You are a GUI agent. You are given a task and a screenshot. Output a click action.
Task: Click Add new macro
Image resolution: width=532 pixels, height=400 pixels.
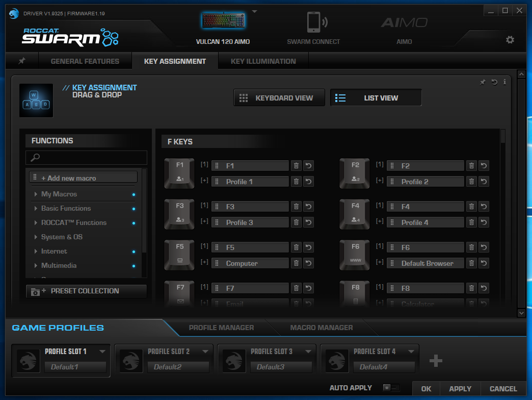84,178
